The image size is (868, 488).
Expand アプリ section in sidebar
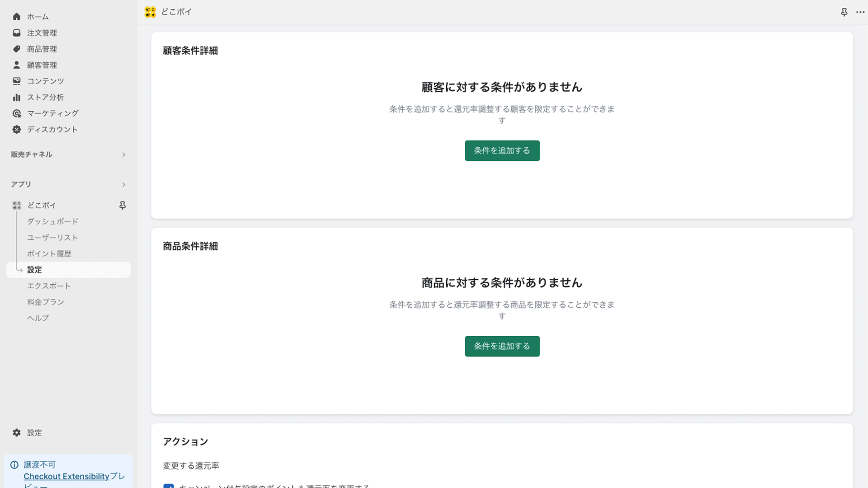[x=123, y=184]
